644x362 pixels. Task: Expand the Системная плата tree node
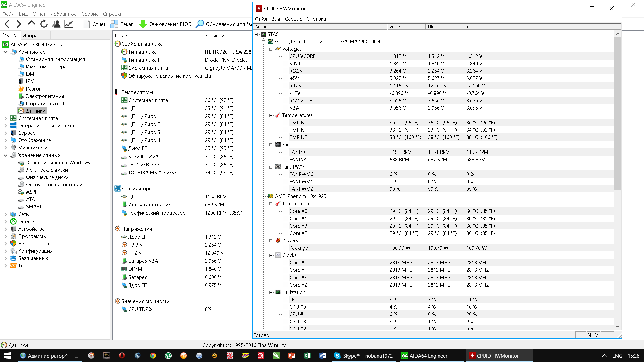pos(5,118)
